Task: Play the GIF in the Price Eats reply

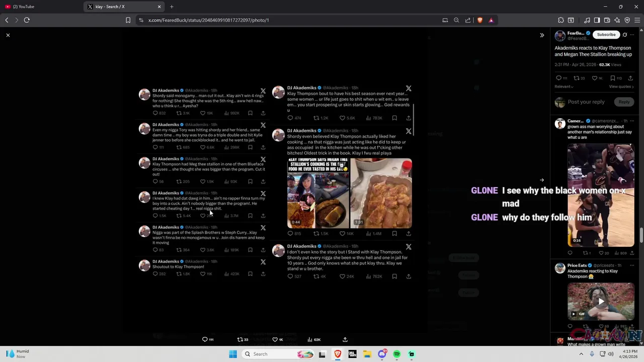Action: point(601,302)
